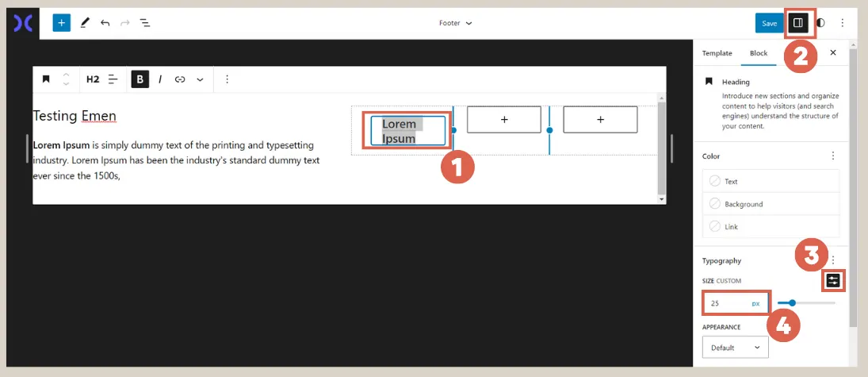Viewport: 868px width, 377px height.
Task: Add block in the third column
Action: coord(600,120)
